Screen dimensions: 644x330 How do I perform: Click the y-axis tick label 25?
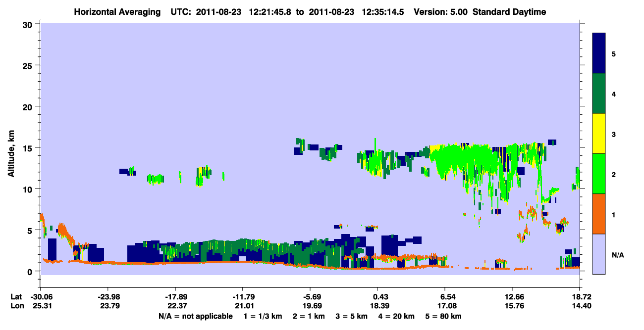click(28, 65)
